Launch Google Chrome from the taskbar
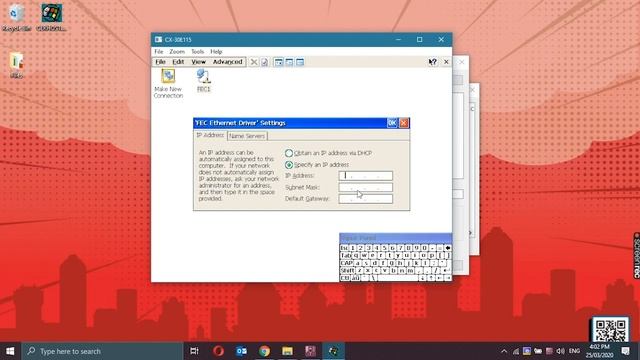Image resolution: width=640 pixels, height=360 pixels. [x=264, y=351]
